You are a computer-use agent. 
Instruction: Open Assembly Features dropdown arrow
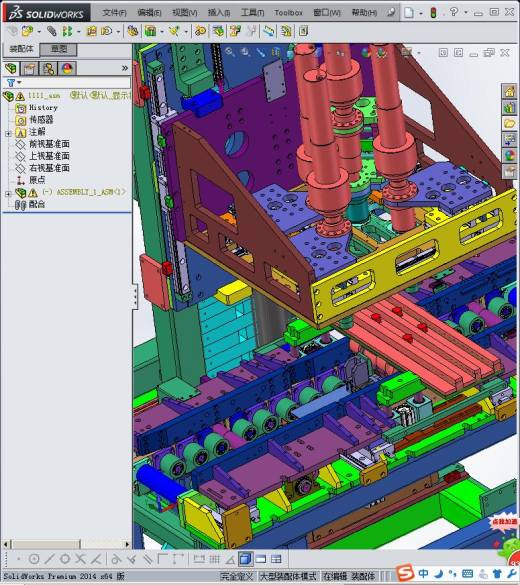click(x=162, y=32)
